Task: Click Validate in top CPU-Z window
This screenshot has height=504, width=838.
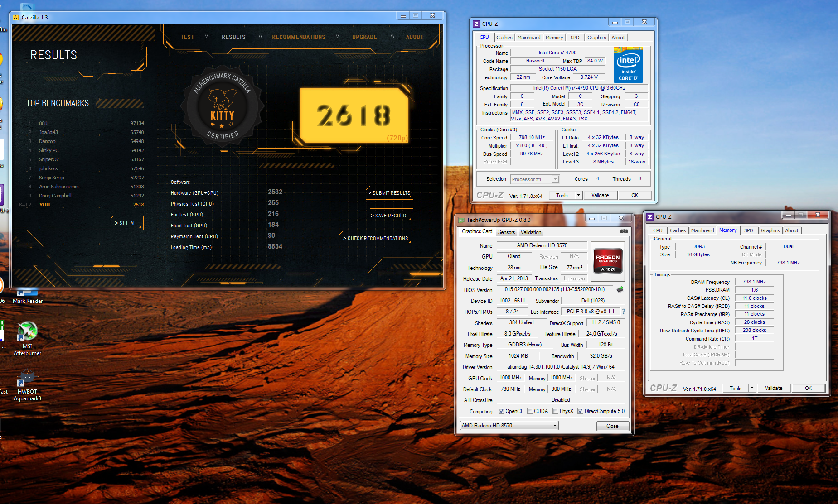Action: click(x=600, y=195)
